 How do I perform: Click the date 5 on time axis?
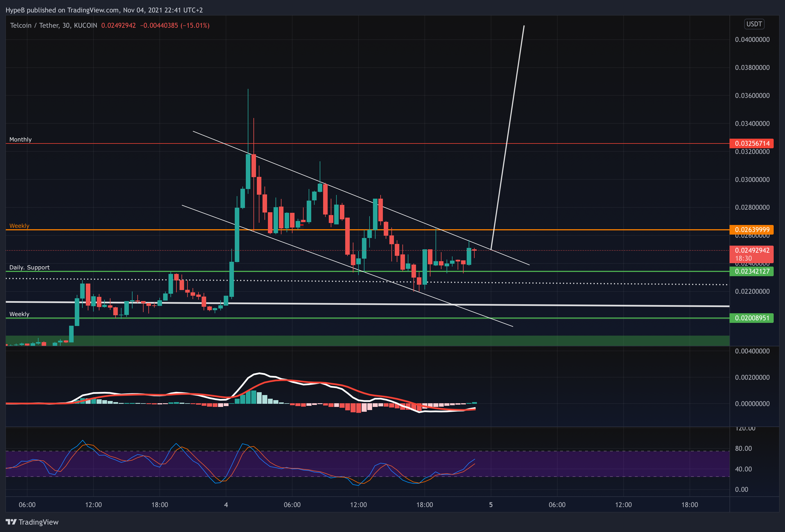click(491, 505)
